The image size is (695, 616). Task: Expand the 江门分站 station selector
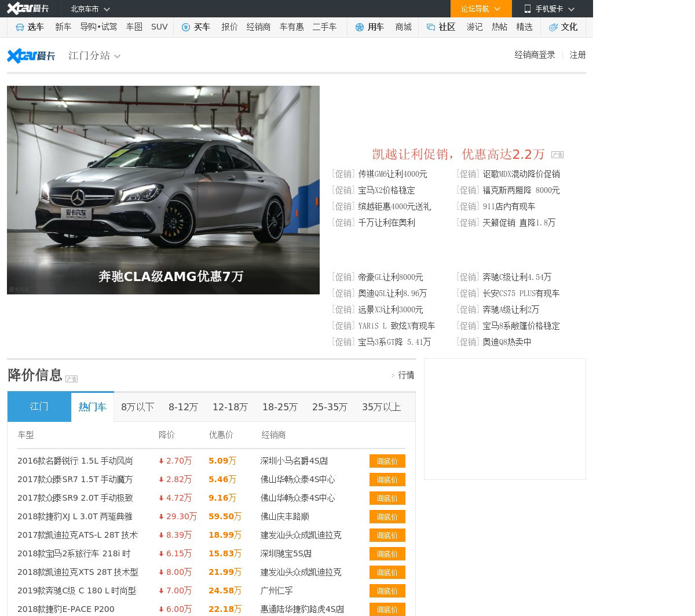coord(94,56)
